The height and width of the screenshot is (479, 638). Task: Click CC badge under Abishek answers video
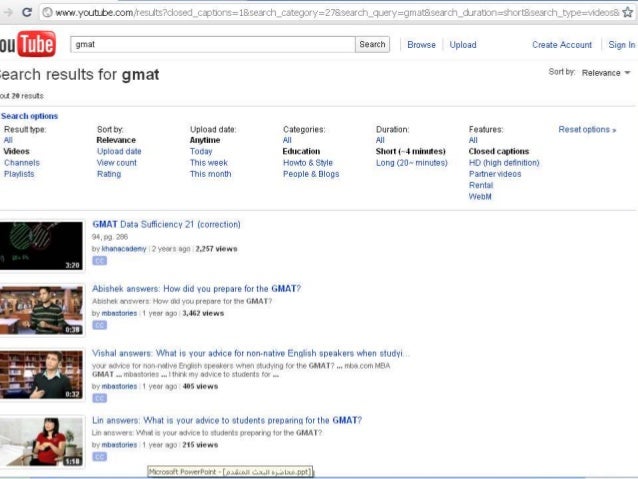click(99, 325)
